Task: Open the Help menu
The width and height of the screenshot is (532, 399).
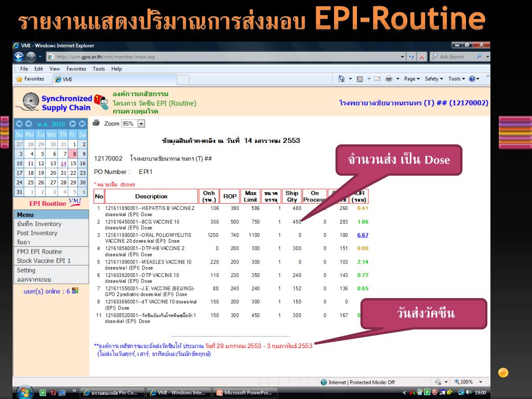Action: coord(116,69)
